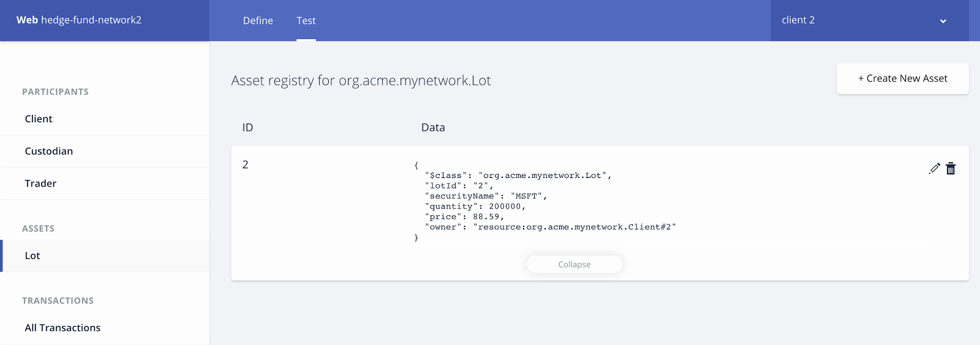Select the Test tab
Viewport: 980px width, 345px height.
306,21
